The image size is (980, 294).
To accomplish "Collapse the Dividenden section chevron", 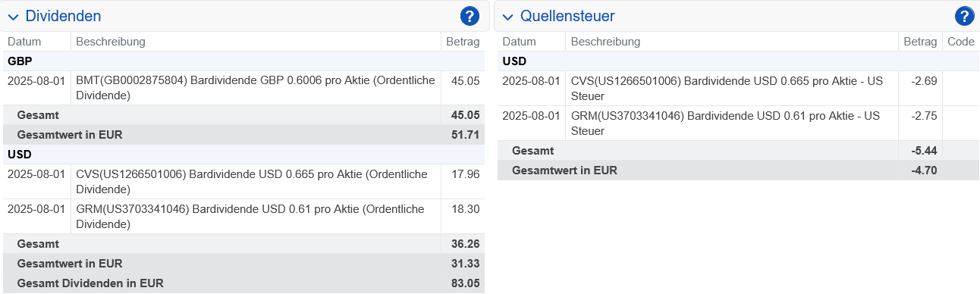I will 13,17.
